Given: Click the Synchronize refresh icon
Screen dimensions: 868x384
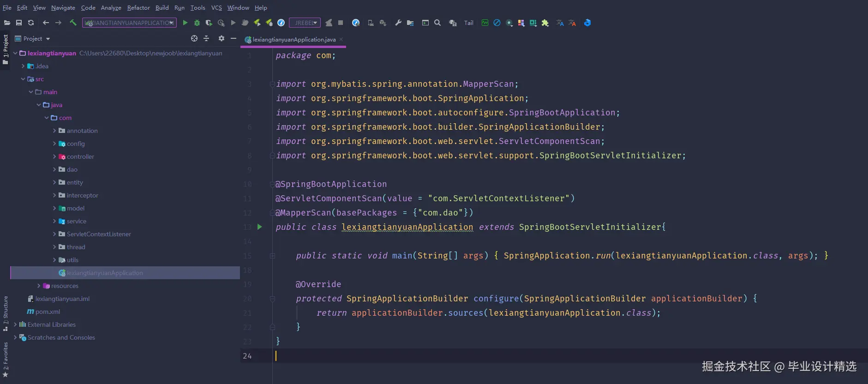Looking at the screenshot, I should pos(31,23).
